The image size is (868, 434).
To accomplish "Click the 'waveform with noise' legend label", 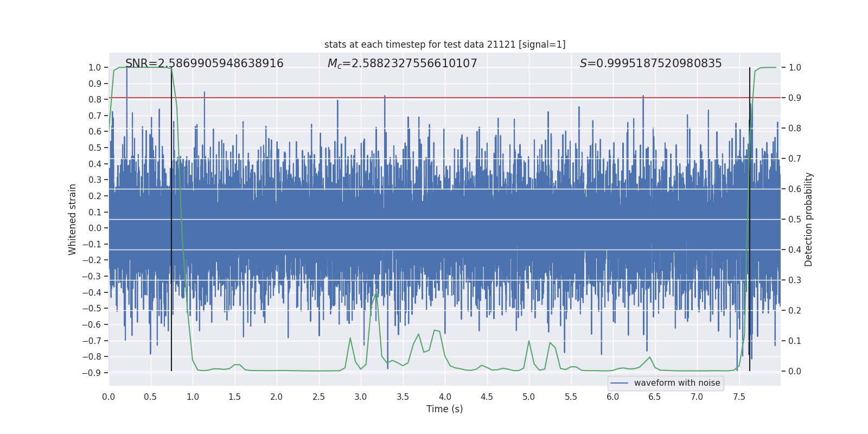I will point(677,383).
